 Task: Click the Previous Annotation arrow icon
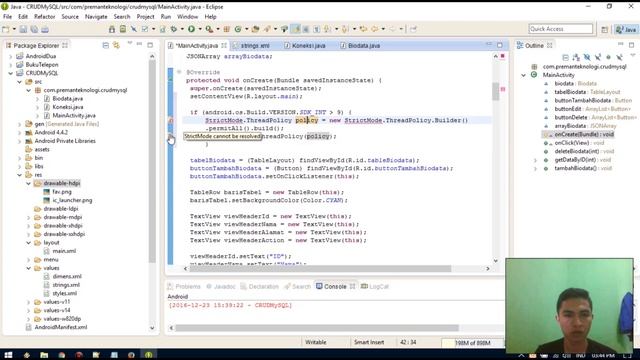click(x=345, y=29)
